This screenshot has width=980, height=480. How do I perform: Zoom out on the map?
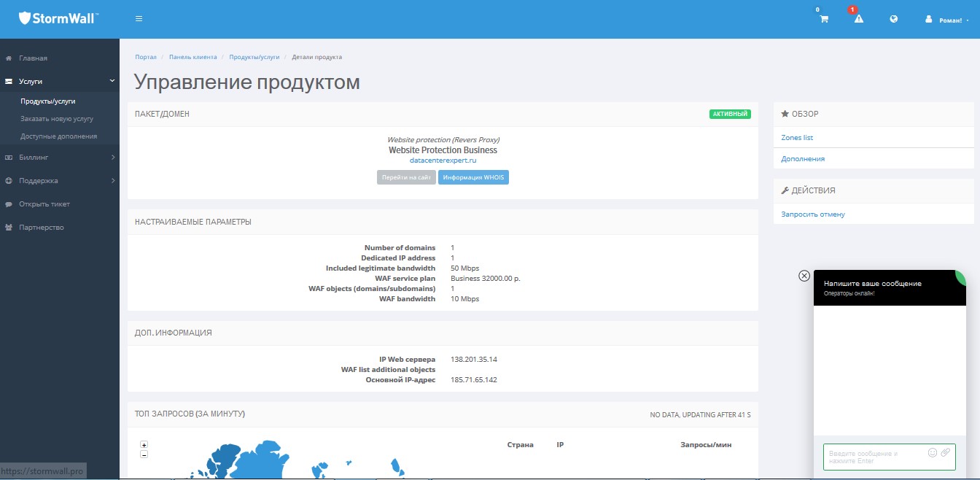144,454
